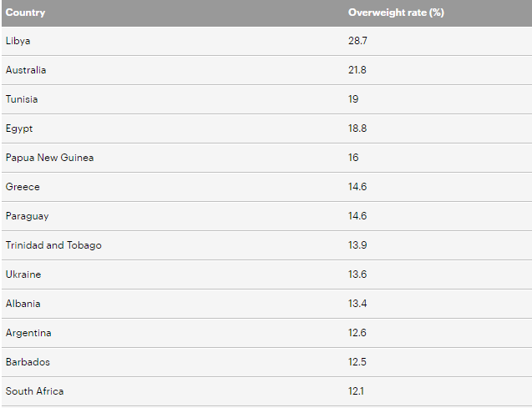The height and width of the screenshot is (408, 532).
Task: Click the 12.1 value for South Africa
Action: 356,391
